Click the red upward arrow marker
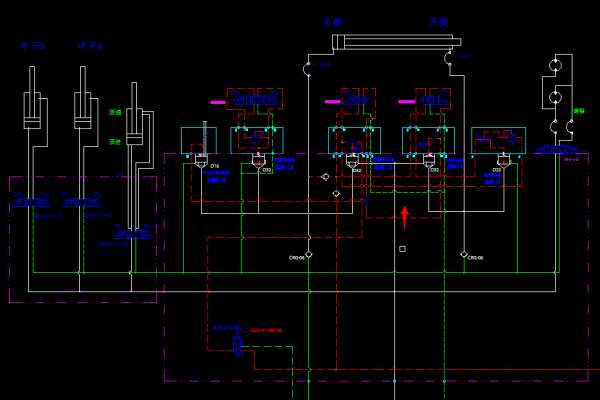600x400 pixels. point(404,217)
